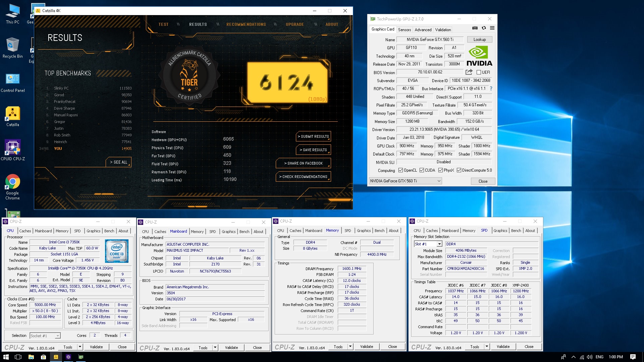Screen dimensions: 644x362
Task: Open Google Chrome desktop shortcut
Action: 12,187
